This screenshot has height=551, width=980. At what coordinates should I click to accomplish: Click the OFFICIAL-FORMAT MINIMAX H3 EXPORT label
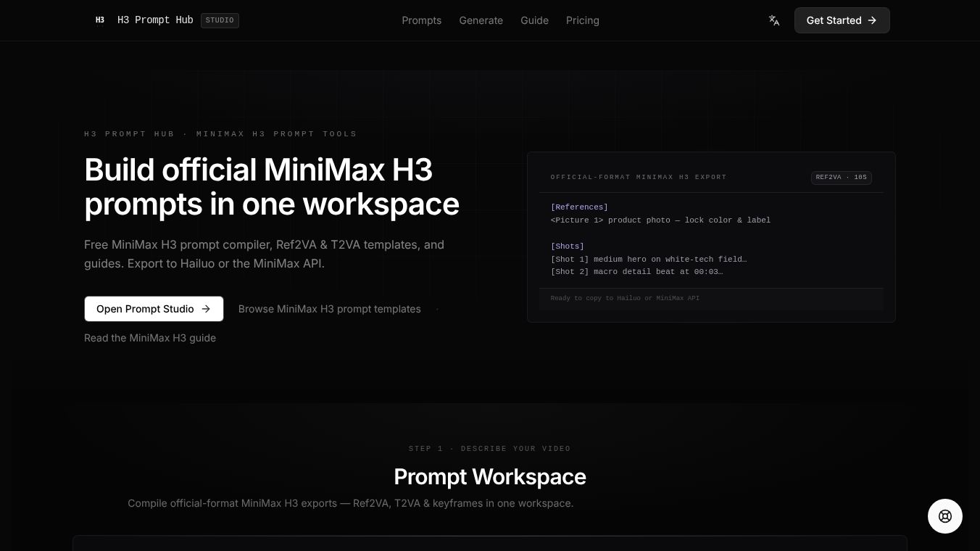point(639,177)
